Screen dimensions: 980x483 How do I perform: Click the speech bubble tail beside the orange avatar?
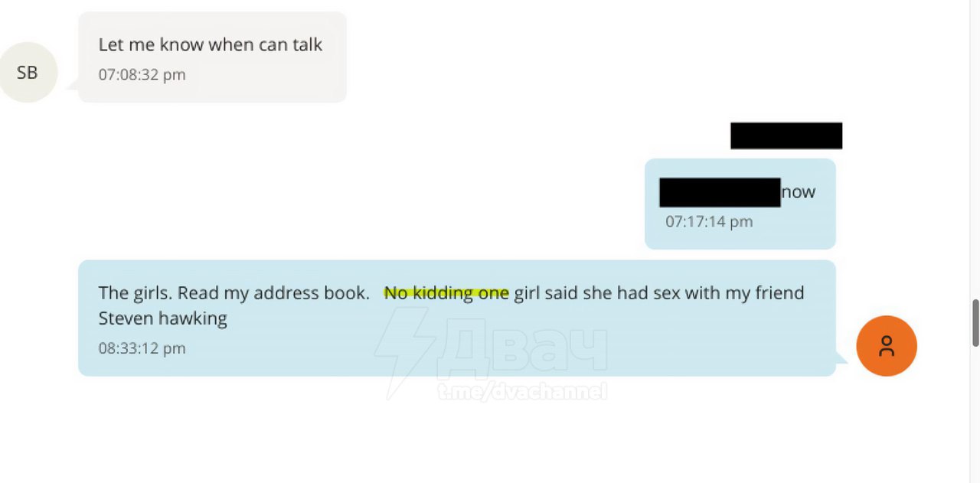point(841,358)
